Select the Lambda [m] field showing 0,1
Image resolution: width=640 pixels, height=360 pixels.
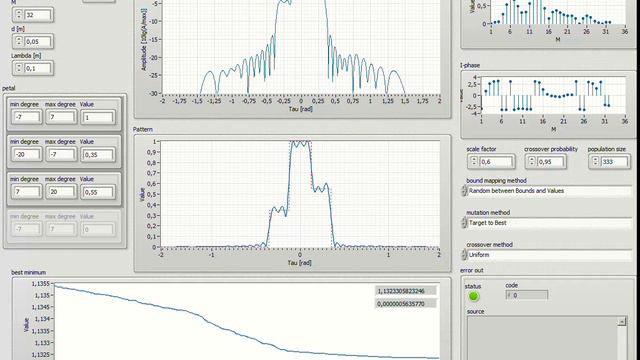(x=38, y=68)
